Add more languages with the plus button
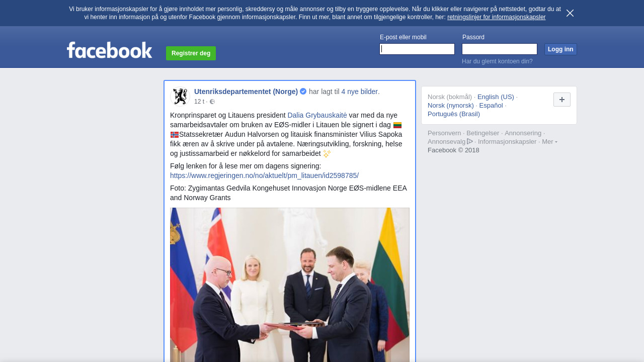This screenshot has height=362, width=644. click(x=562, y=100)
